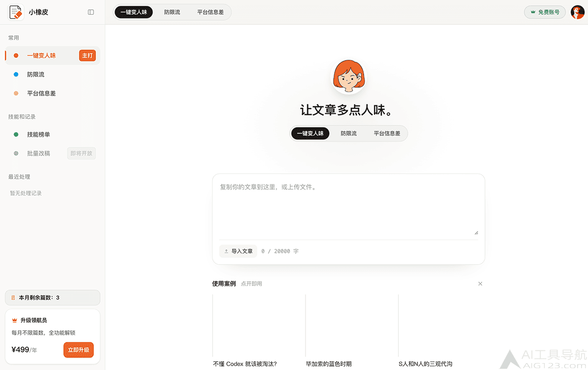Click the 技能和记录 section label

click(22, 117)
